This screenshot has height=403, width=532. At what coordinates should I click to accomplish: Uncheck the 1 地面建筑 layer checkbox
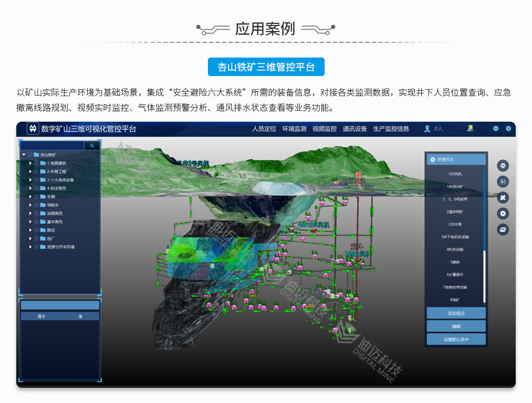pyautogui.click(x=36, y=163)
